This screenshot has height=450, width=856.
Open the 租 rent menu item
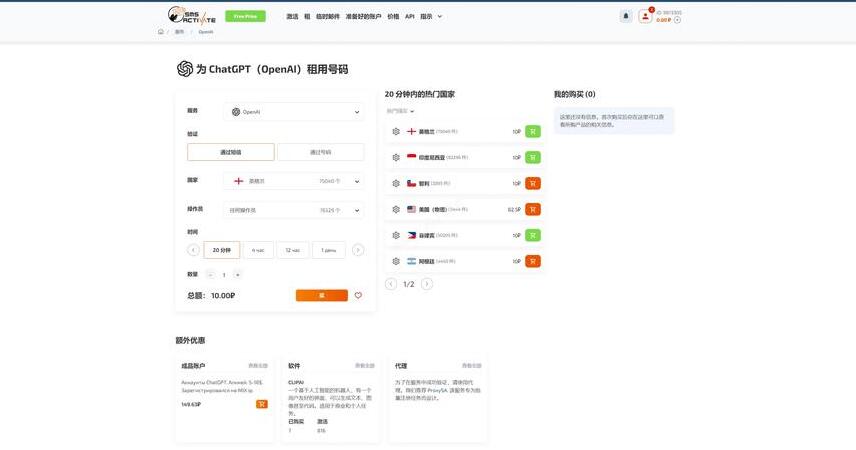click(307, 17)
